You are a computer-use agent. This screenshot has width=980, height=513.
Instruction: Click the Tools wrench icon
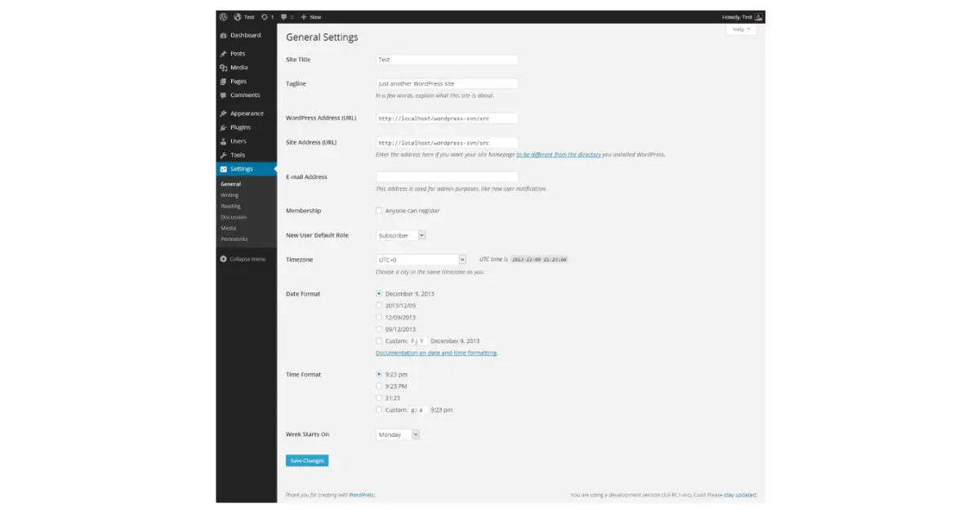pos(223,155)
